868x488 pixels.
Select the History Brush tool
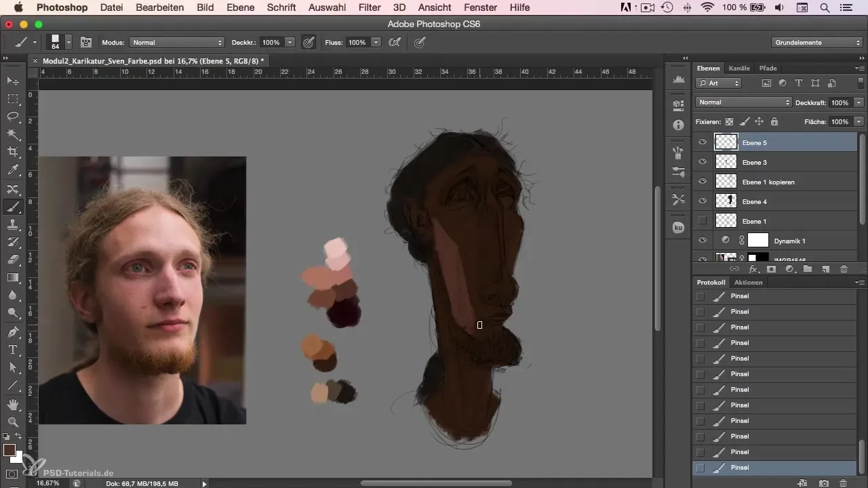coord(12,242)
